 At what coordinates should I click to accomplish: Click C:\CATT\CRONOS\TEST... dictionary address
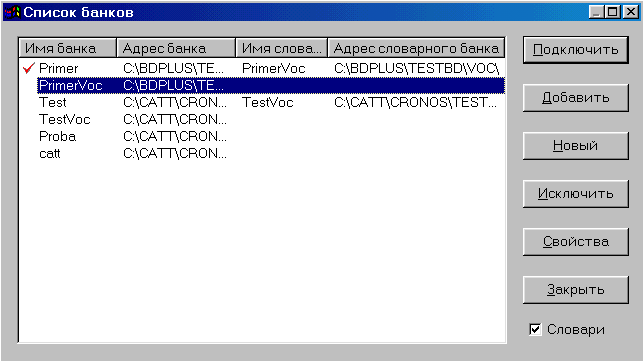point(415,102)
